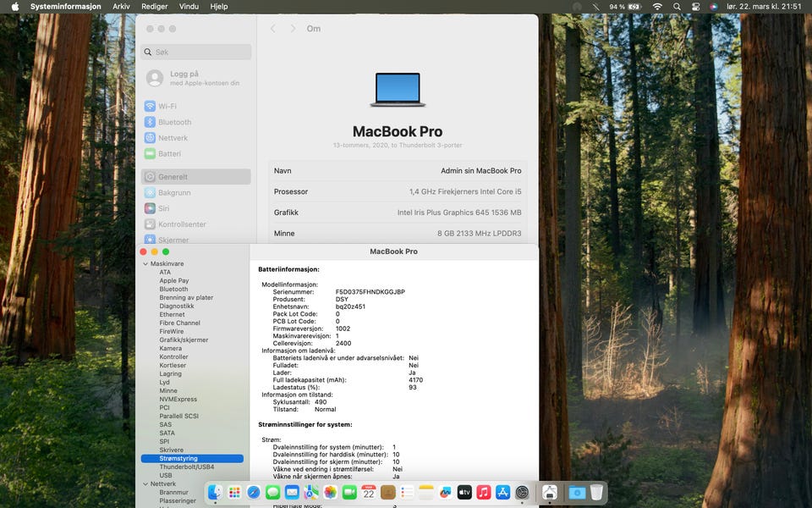
Task: Open App Store in Dock
Action: 502,492
